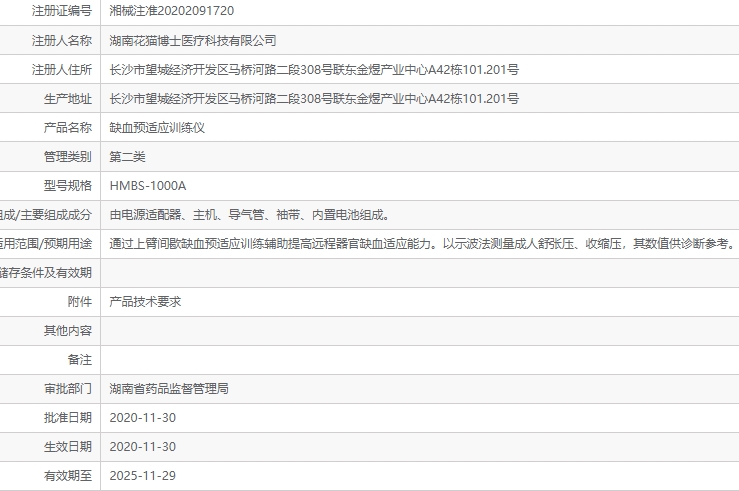
Task: Open the 产品技术要求 attachment
Action: coord(145,302)
